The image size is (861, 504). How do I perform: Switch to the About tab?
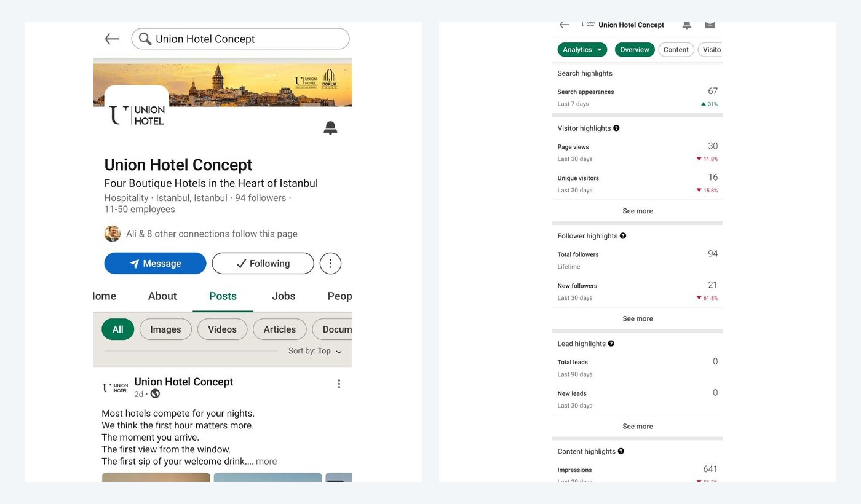pos(162,296)
